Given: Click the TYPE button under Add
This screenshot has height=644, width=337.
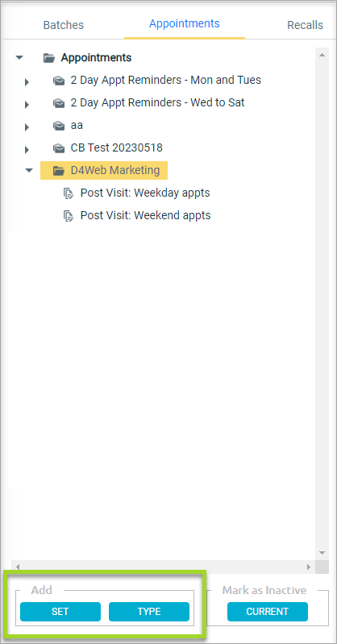Looking at the screenshot, I should (149, 612).
